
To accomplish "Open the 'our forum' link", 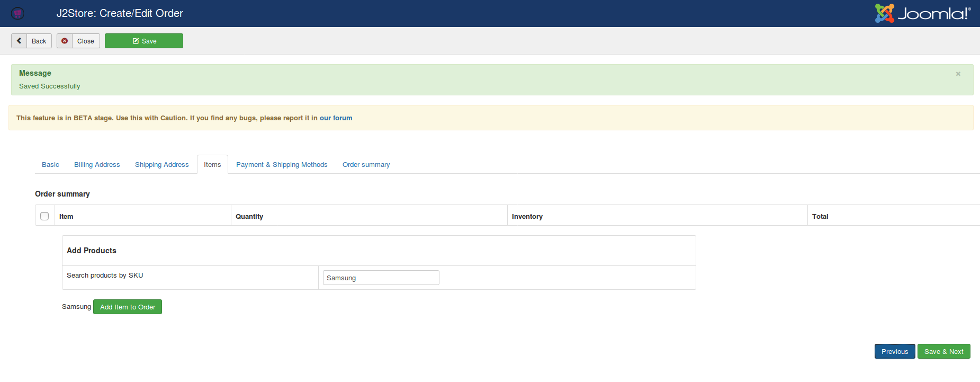I will pyautogui.click(x=336, y=118).
